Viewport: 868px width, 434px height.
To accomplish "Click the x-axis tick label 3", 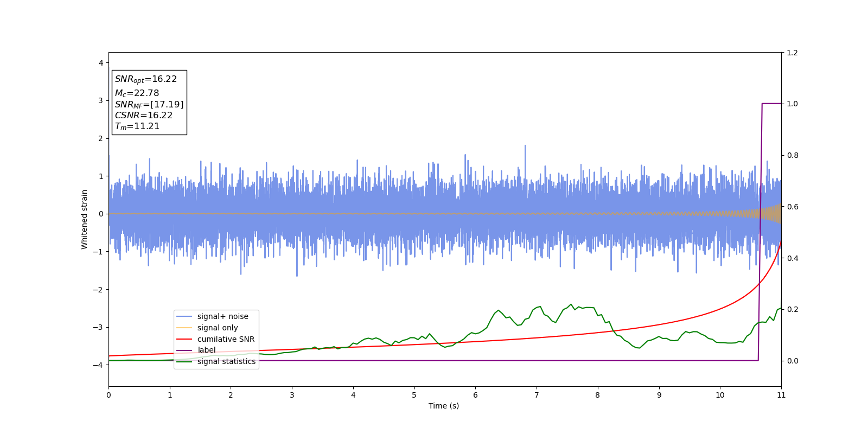I will tap(292, 395).
